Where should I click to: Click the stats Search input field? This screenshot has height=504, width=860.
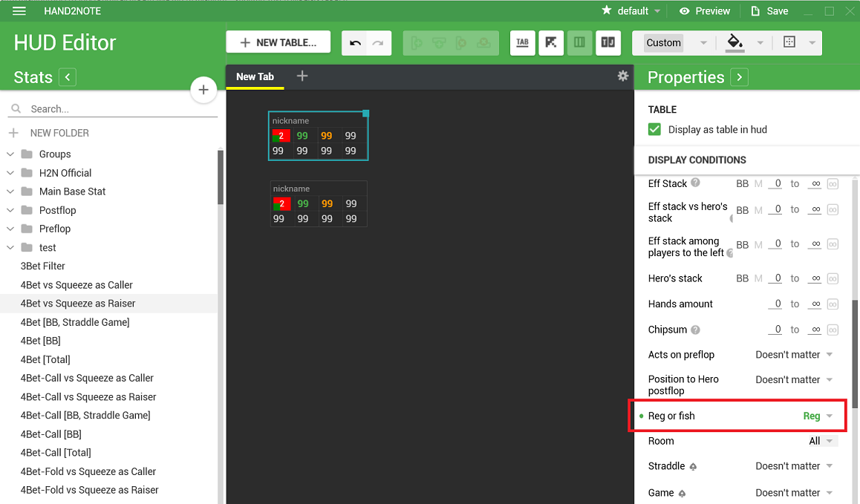[x=119, y=109]
